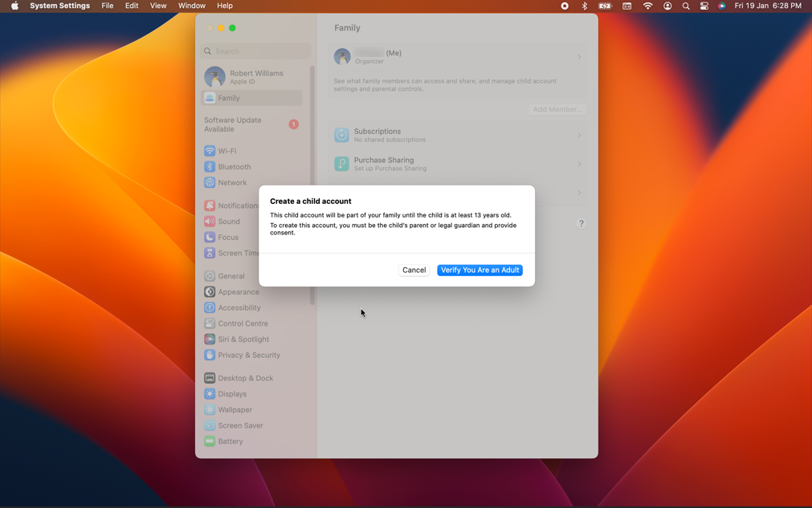This screenshot has height=508, width=812.
Task: Select Siri & Spotlight icon
Action: coord(210,339)
